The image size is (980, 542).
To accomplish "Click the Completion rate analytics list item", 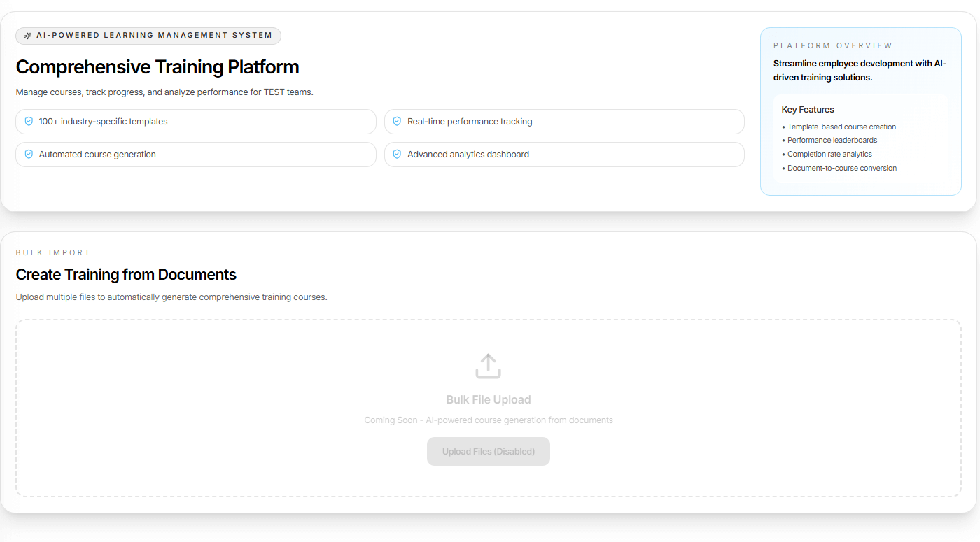I will pos(829,155).
